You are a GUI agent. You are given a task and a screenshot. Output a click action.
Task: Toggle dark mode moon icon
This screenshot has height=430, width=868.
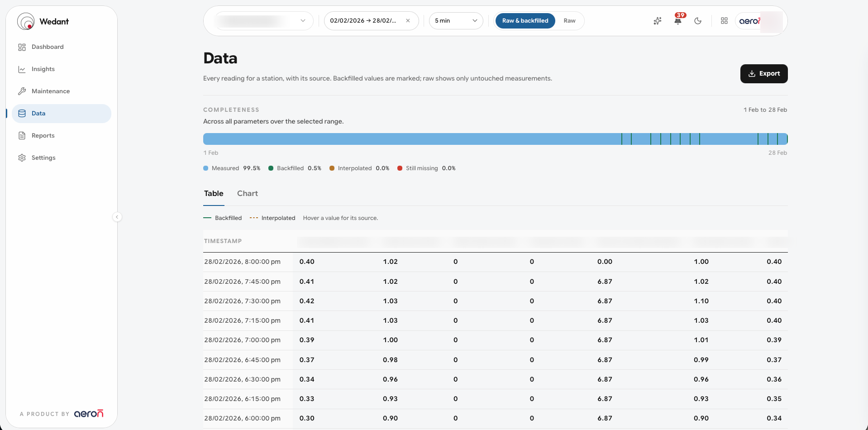tap(698, 21)
